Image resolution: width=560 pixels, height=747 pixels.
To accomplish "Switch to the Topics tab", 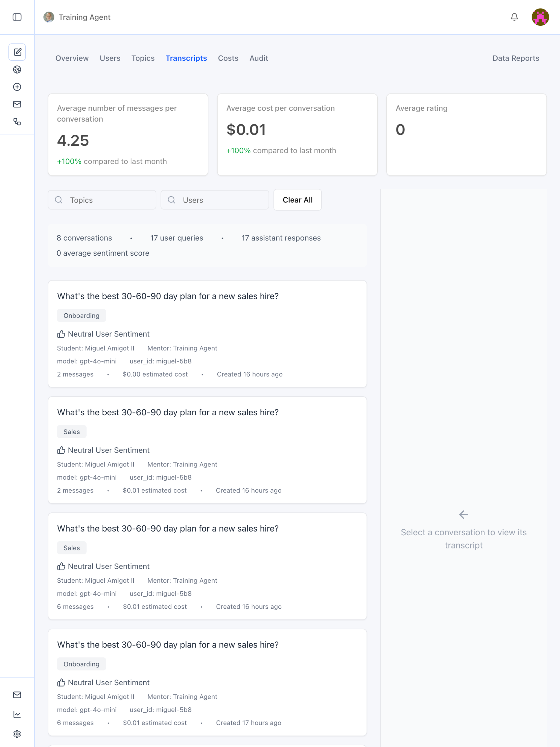I will [143, 58].
